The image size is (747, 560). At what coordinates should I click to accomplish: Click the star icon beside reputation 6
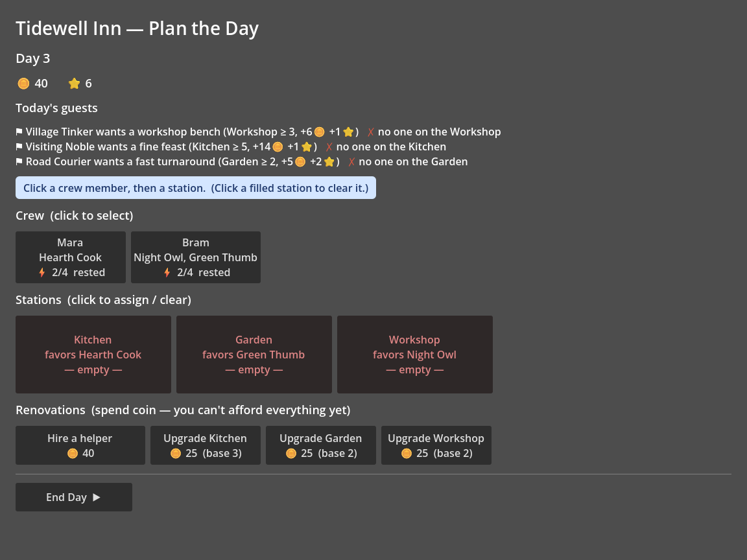tap(74, 84)
